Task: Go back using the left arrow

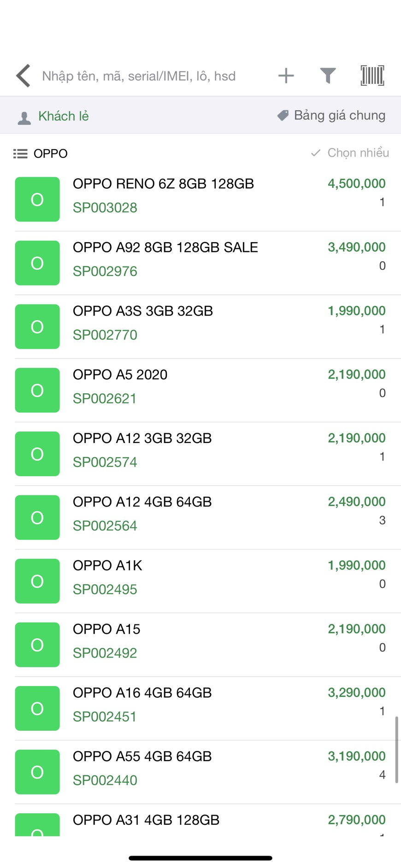Action: point(23,76)
